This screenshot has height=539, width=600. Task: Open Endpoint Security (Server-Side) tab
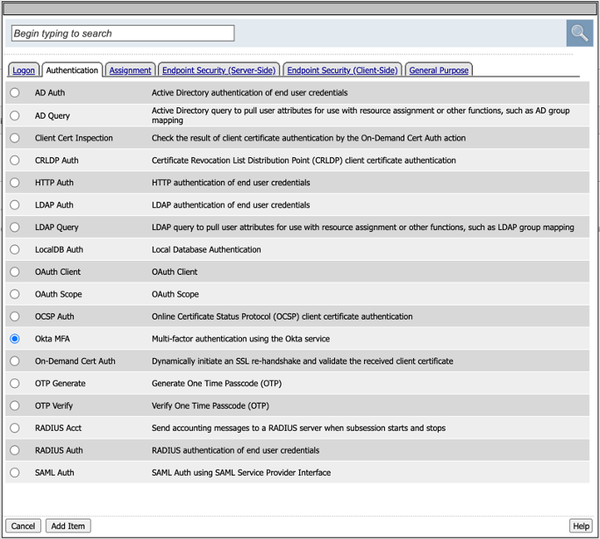click(x=219, y=70)
